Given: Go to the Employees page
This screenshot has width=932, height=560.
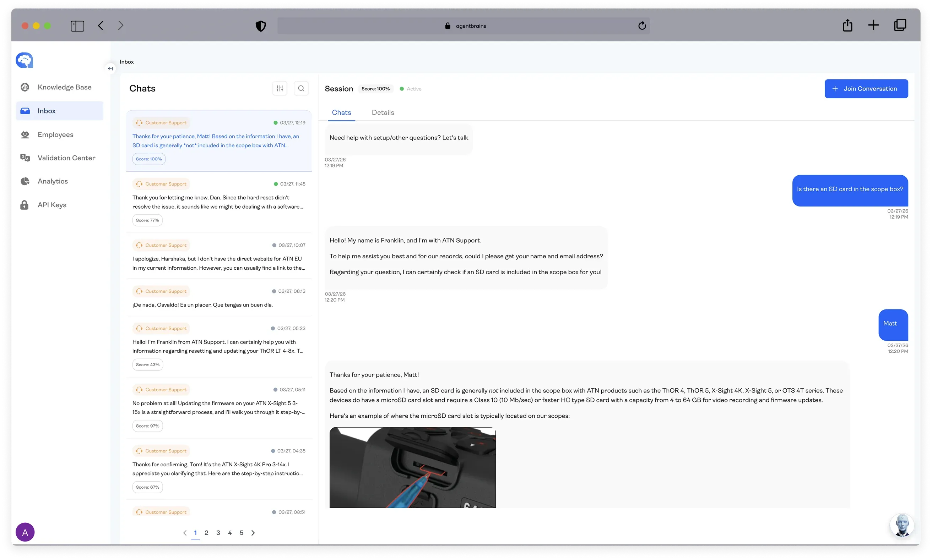Looking at the screenshot, I should pyautogui.click(x=55, y=135).
